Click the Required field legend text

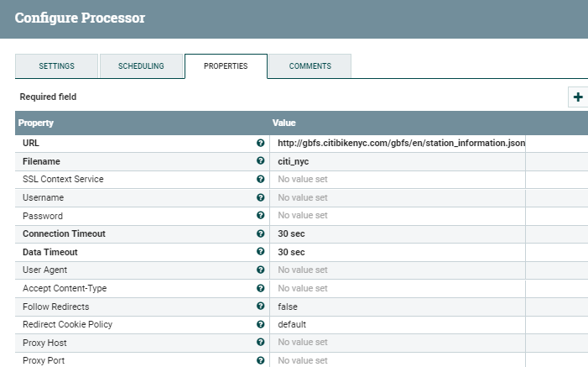48,97
